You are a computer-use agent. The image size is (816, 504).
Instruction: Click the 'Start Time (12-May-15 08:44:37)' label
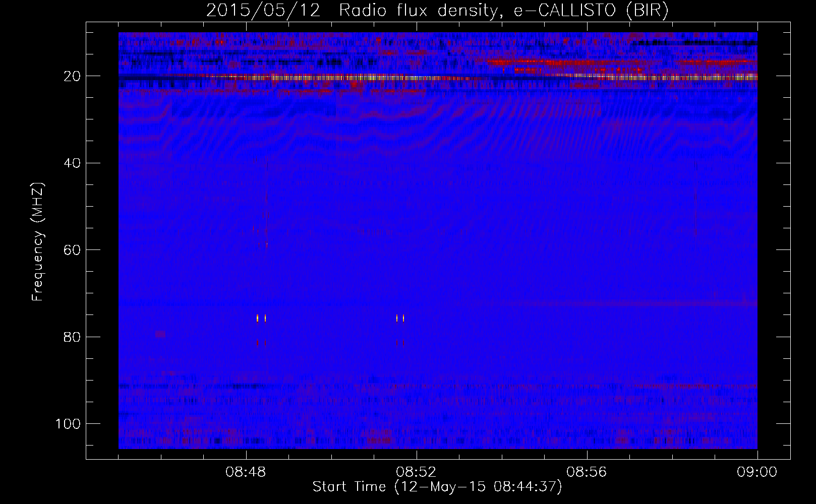tap(437, 487)
